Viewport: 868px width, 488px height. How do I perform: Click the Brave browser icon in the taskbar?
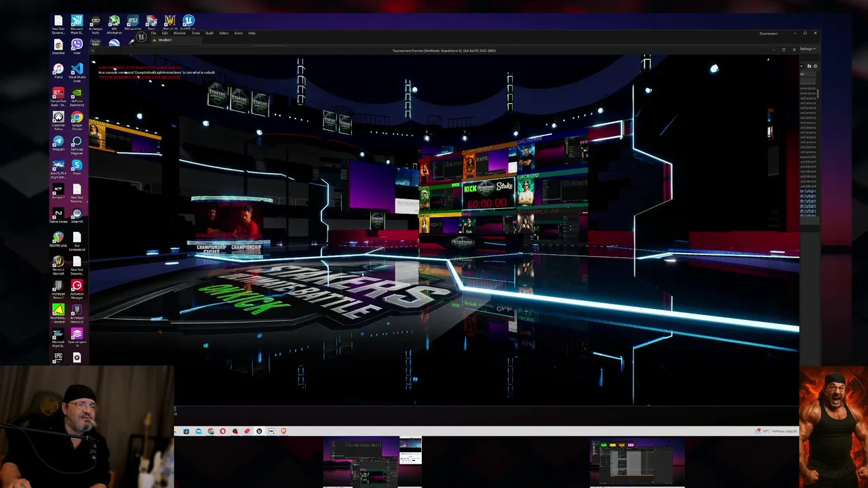coord(283,431)
